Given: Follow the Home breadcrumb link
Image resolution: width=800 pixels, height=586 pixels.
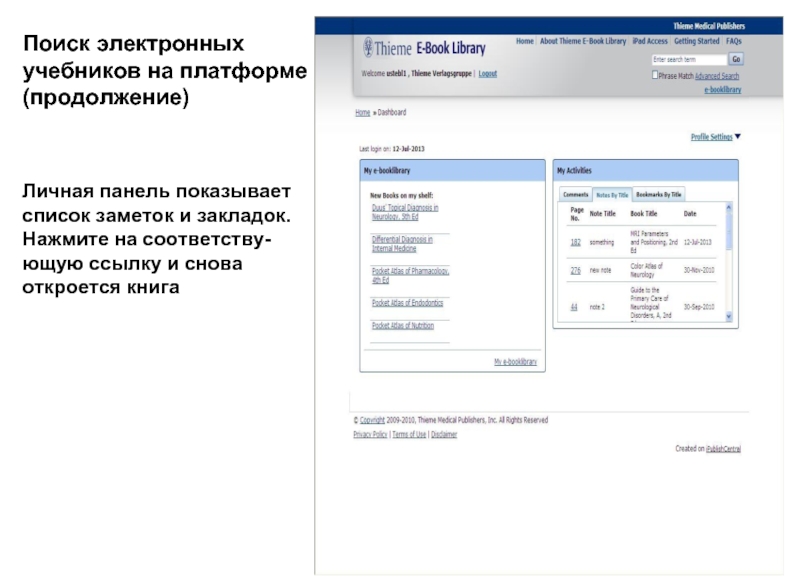Looking at the screenshot, I should (362, 113).
